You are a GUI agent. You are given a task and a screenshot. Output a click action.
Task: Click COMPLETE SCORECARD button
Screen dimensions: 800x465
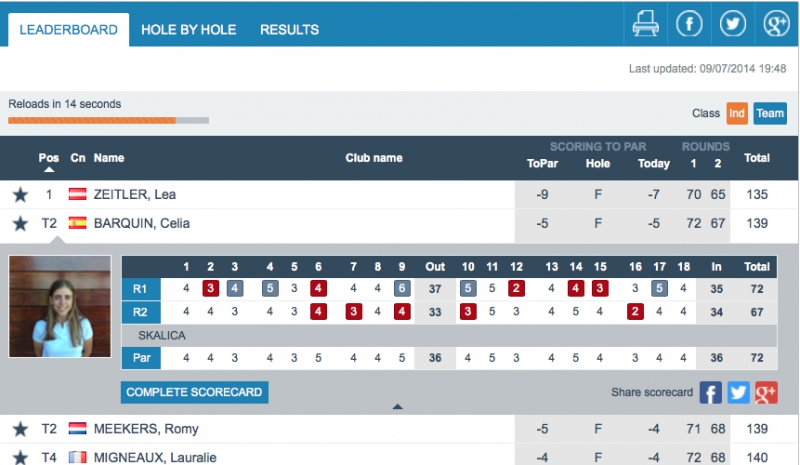(194, 392)
